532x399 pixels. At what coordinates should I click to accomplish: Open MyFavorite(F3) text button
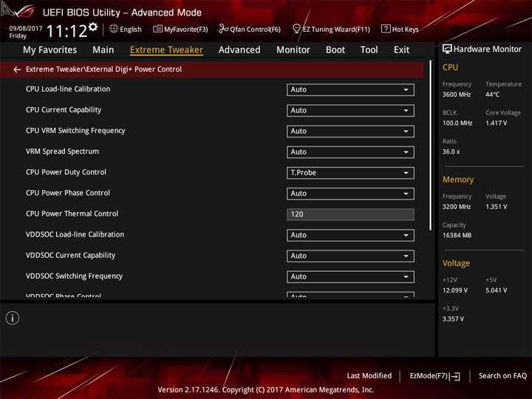tap(186, 30)
